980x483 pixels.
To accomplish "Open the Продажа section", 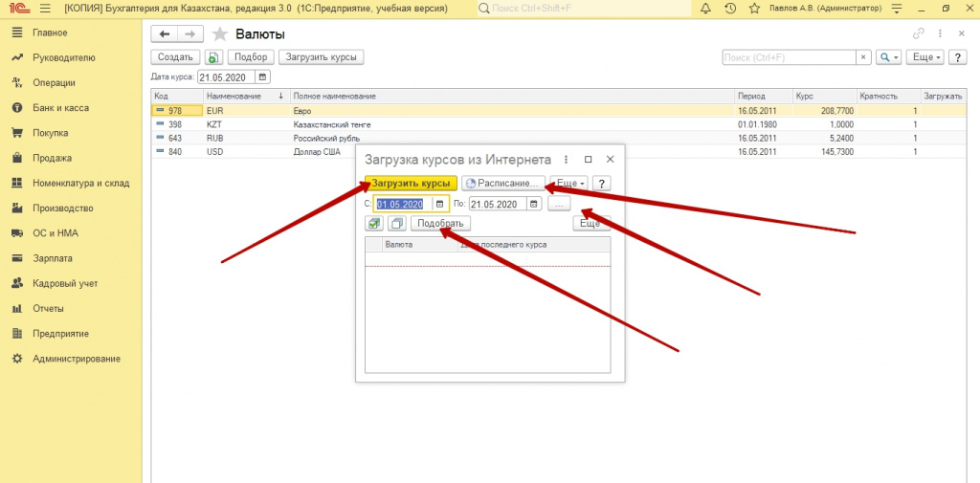I will 52,158.
